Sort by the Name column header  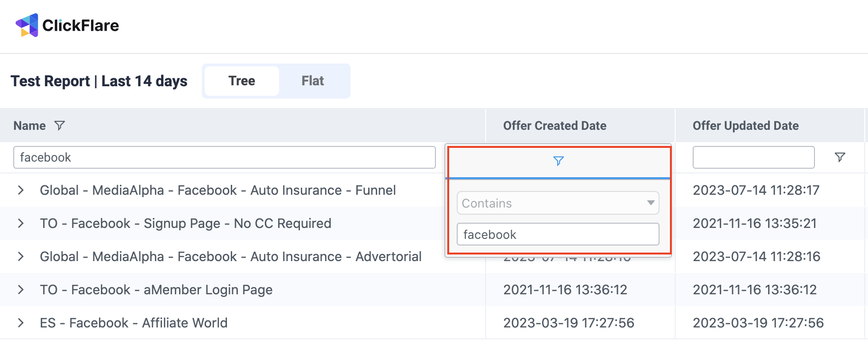[x=29, y=126]
